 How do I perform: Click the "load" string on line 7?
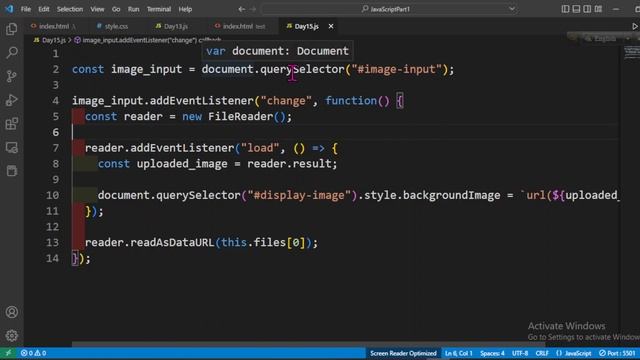(x=260, y=148)
